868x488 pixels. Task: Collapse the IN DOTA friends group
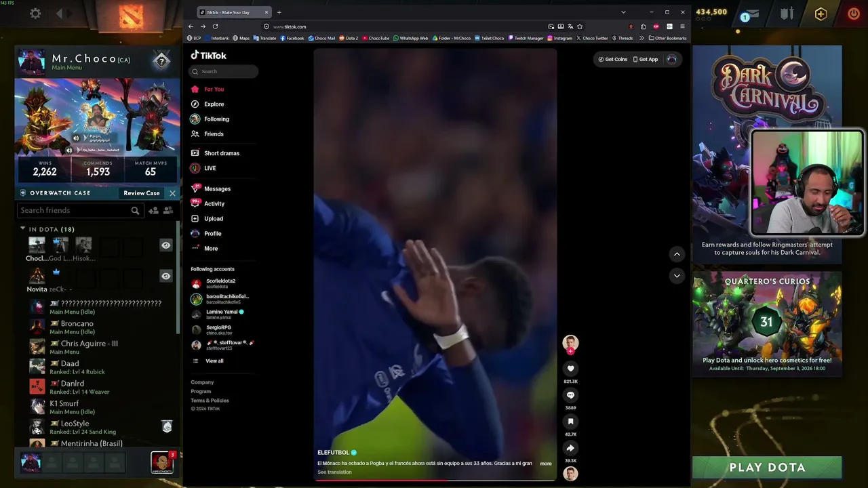(x=22, y=229)
